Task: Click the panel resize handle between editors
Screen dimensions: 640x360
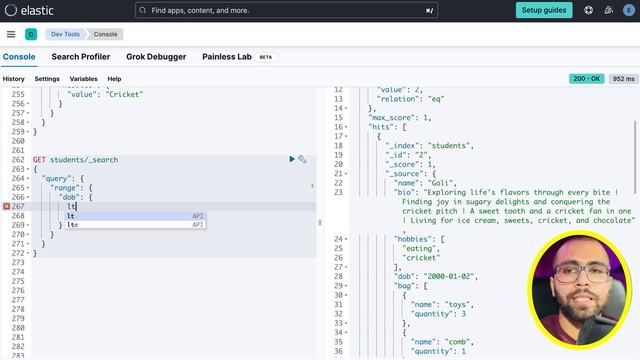Action: pyautogui.click(x=320, y=222)
